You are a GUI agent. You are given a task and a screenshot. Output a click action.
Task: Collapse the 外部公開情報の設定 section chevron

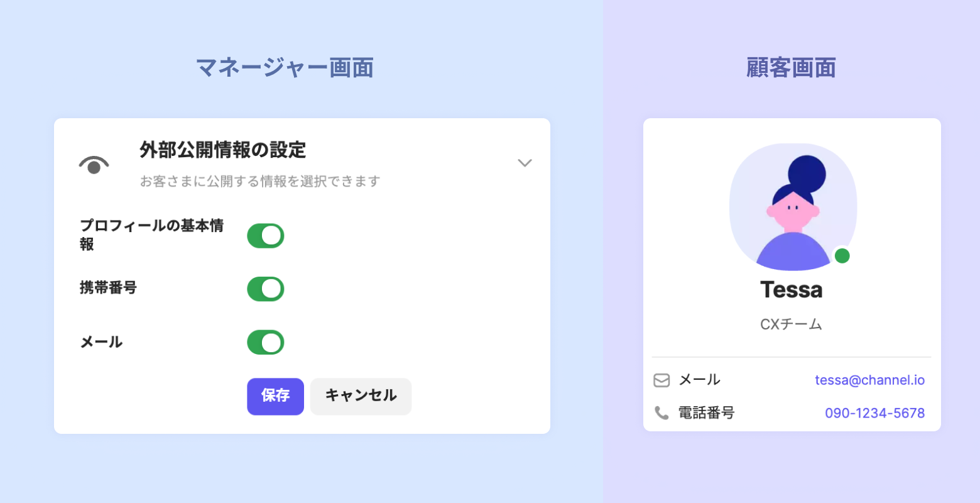click(525, 163)
